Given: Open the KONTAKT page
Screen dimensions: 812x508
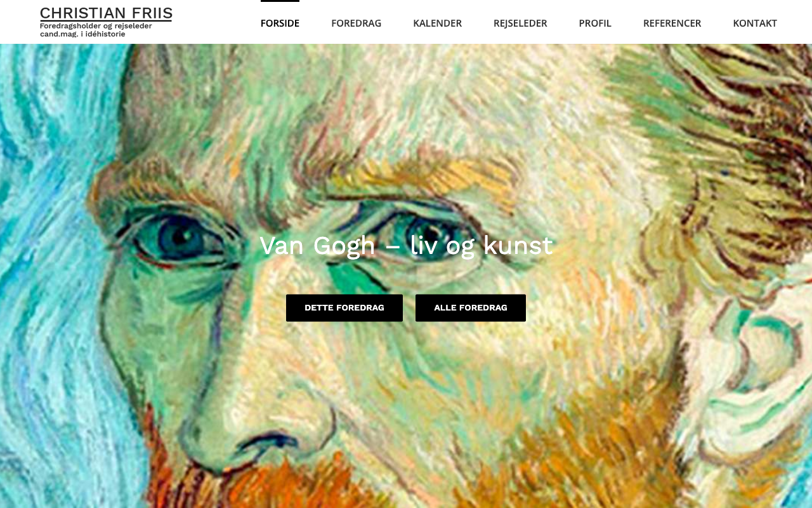Looking at the screenshot, I should 755,23.
